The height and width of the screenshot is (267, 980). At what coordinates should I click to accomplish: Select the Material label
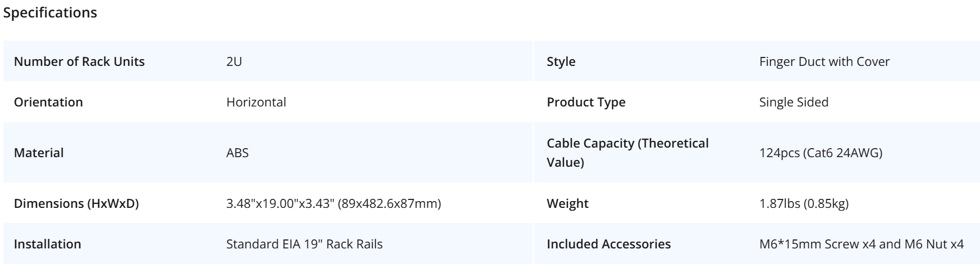tap(39, 153)
